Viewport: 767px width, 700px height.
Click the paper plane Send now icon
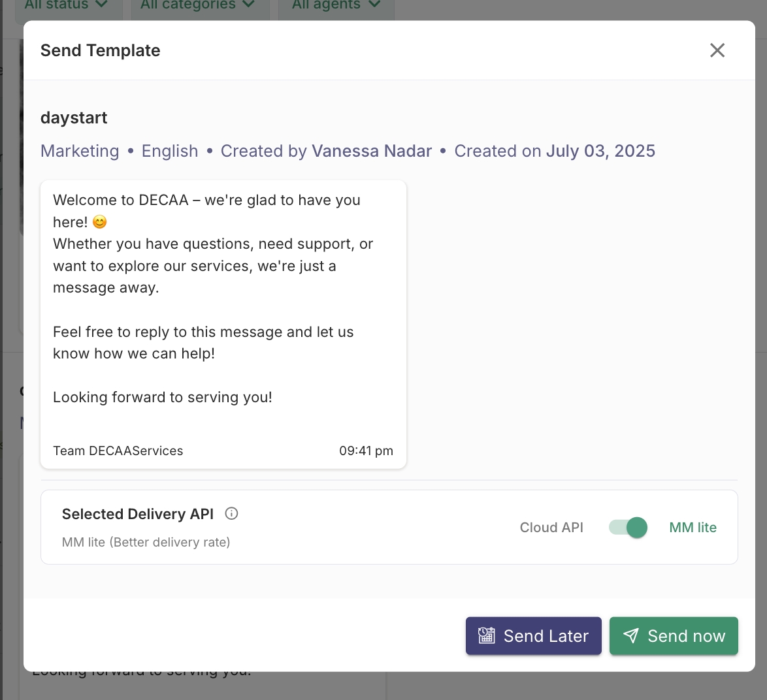[x=630, y=635]
